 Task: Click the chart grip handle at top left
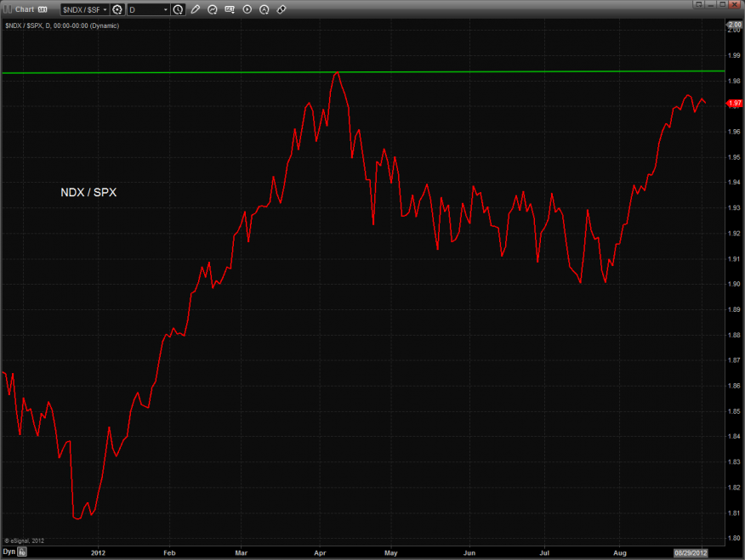click(7, 10)
